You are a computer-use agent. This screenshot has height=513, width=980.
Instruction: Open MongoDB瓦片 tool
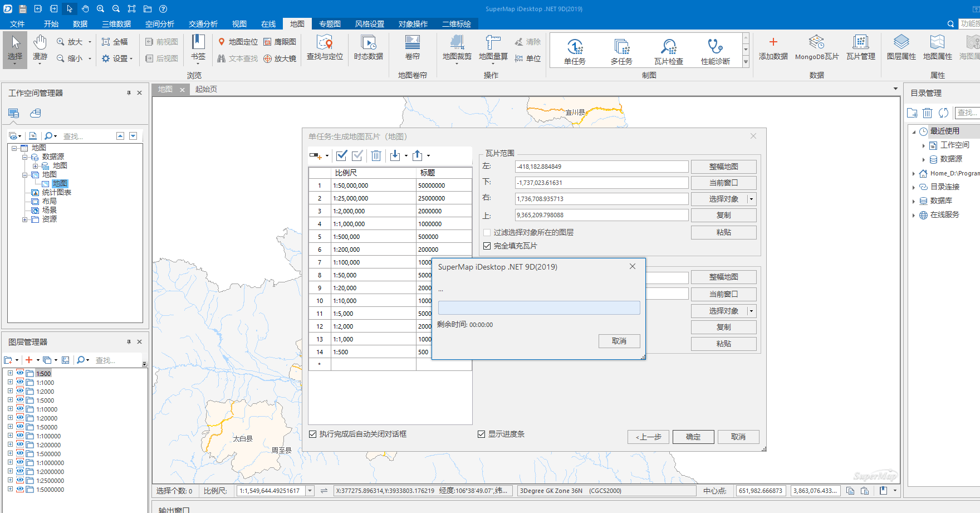(816, 48)
